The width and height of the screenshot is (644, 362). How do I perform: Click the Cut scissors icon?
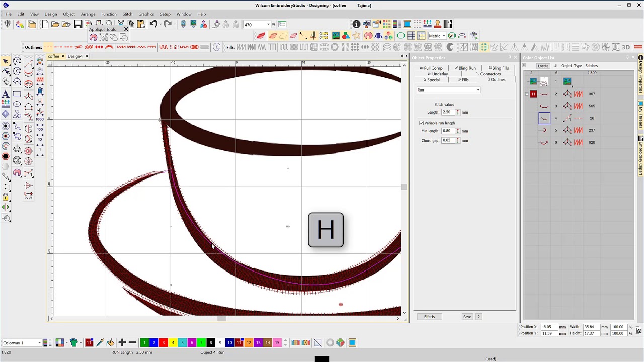(121, 24)
